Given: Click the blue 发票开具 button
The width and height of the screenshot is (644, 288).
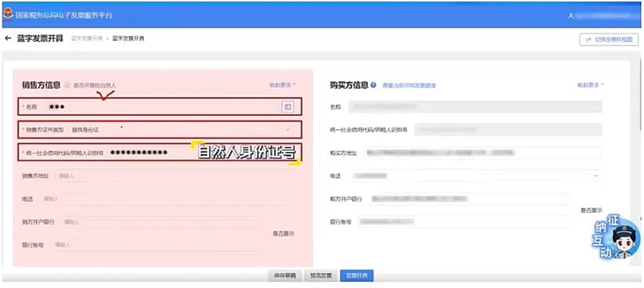Looking at the screenshot, I should point(357,275).
